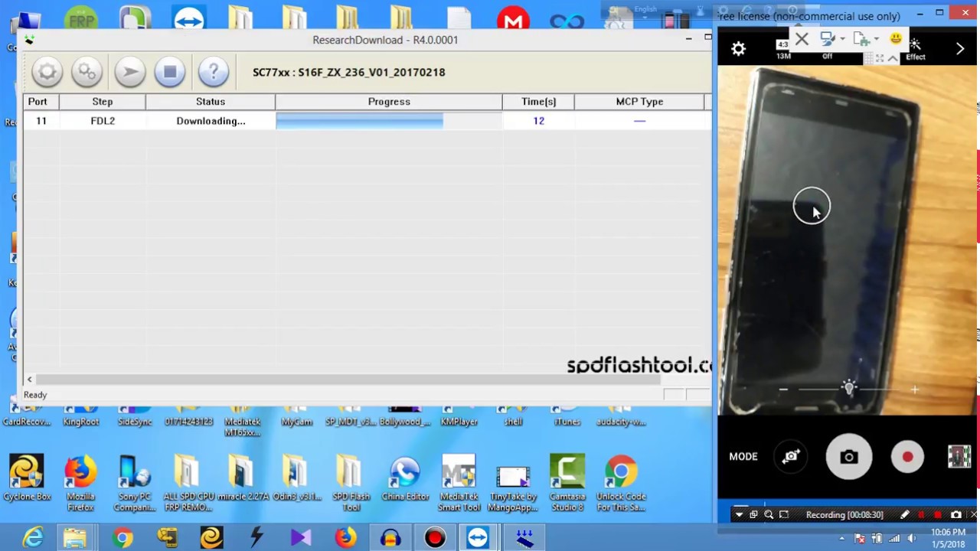The image size is (980, 551).
Task: Click the recorder region-select icon
Action: (x=784, y=515)
